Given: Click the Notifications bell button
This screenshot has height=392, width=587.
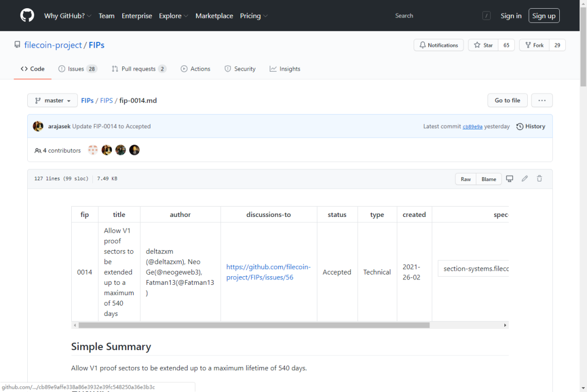Looking at the screenshot, I should coord(439,45).
